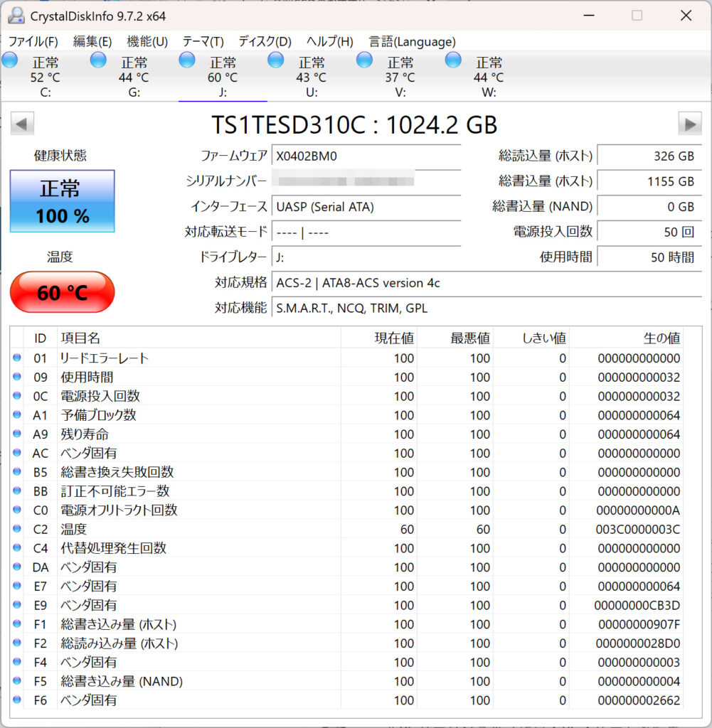
Task: Click the ファームウェア field X0402BM0
Action: 366,156
